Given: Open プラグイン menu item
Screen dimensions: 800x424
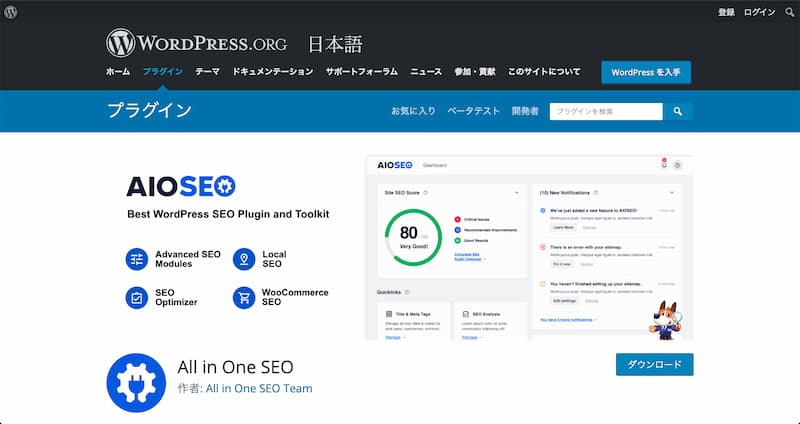Looking at the screenshot, I should tap(163, 72).
